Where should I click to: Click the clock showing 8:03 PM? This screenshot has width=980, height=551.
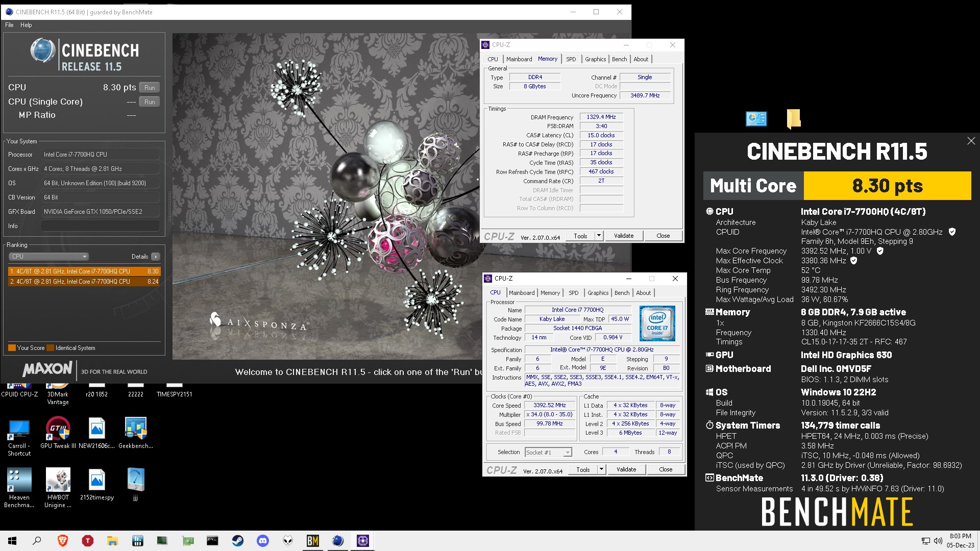pyautogui.click(x=960, y=536)
